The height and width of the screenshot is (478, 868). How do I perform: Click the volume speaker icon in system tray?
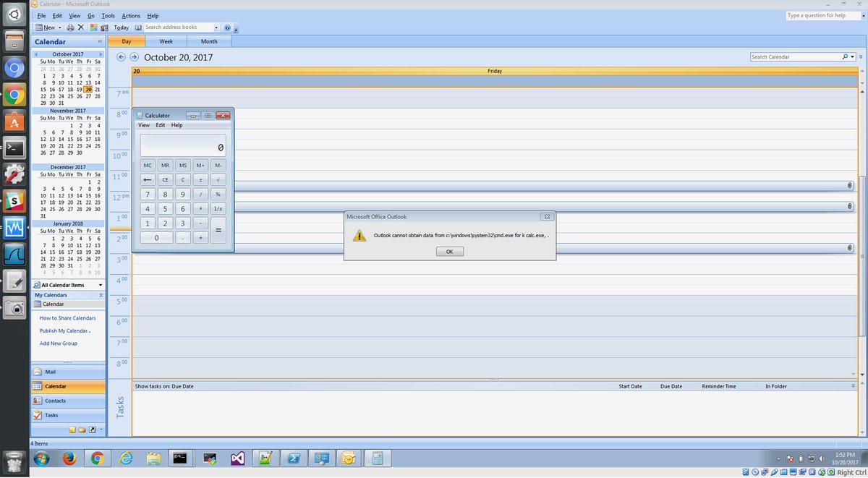point(822,458)
